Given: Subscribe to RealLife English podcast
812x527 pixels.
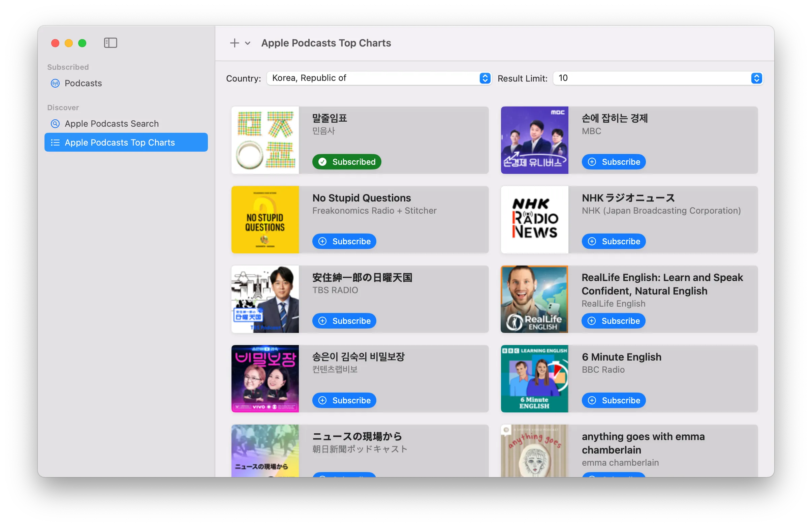Looking at the screenshot, I should click(613, 321).
